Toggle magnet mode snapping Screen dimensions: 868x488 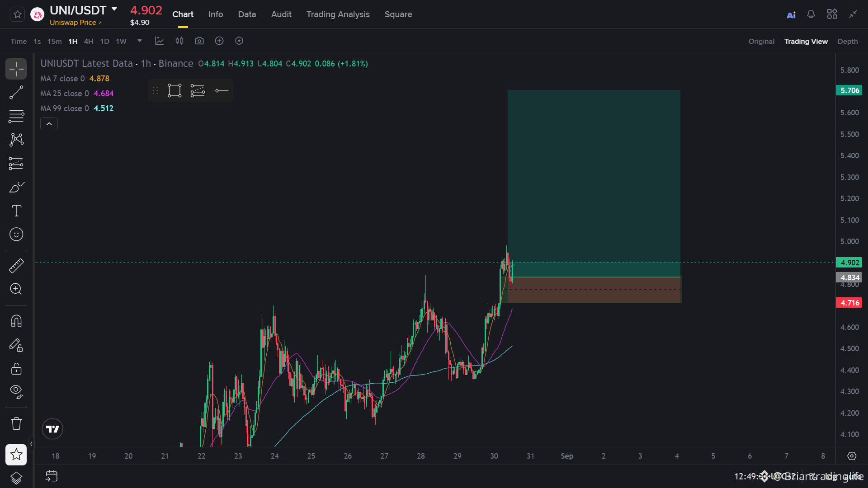point(16,321)
